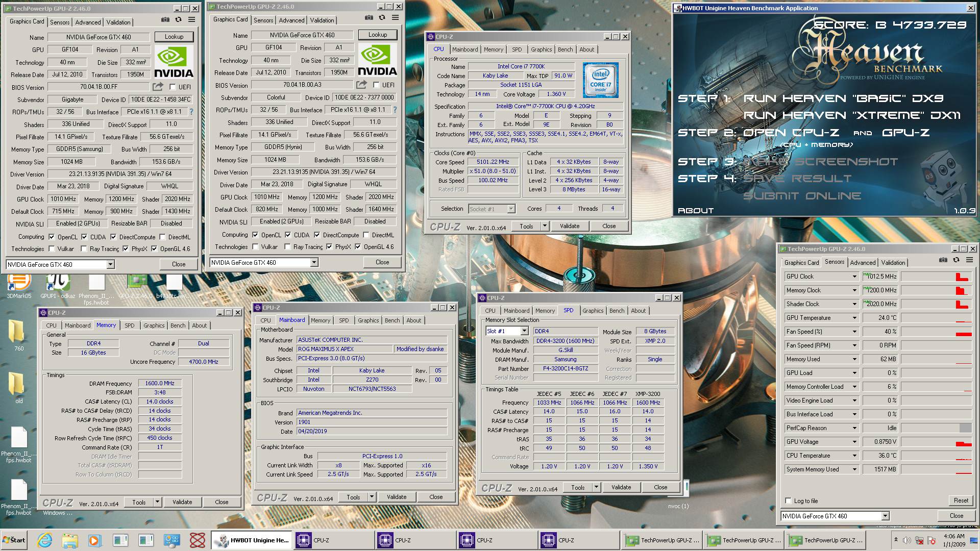The height and width of the screenshot is (551, 980).
Task: Click GPU Clock sensor graph
Action: [x=936, y=277]
